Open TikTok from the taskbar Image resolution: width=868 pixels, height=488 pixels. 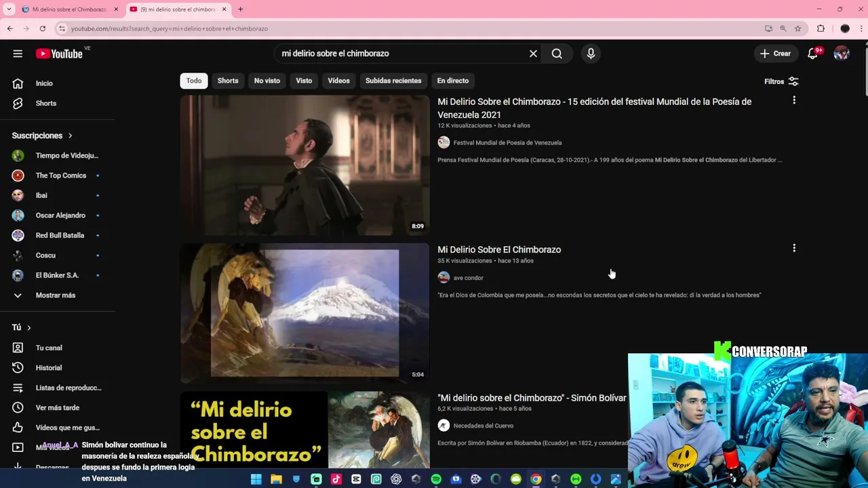pos(336,479)
